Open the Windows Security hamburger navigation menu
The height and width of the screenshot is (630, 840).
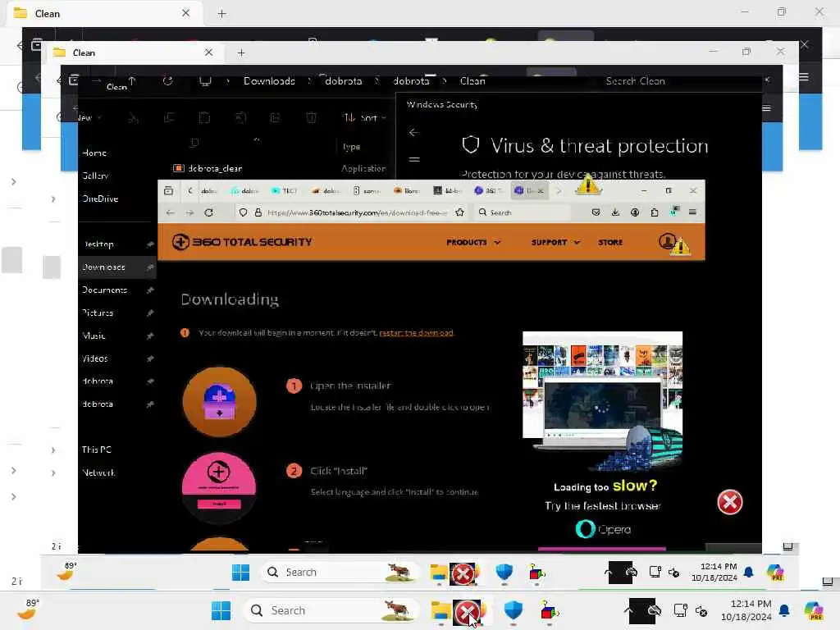point(414,160)
